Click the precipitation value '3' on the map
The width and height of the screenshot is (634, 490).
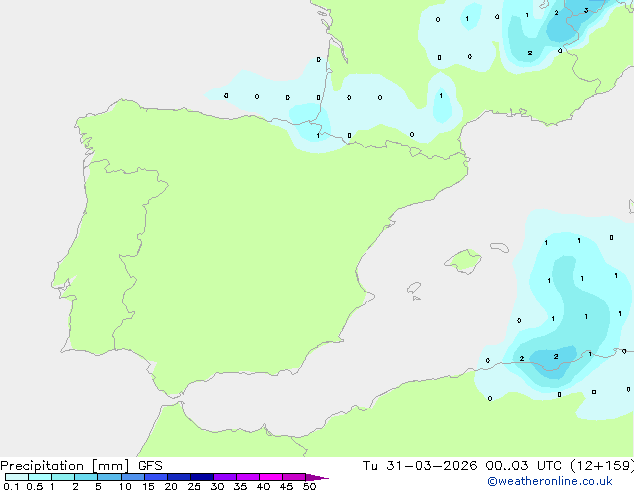point(586,11)
